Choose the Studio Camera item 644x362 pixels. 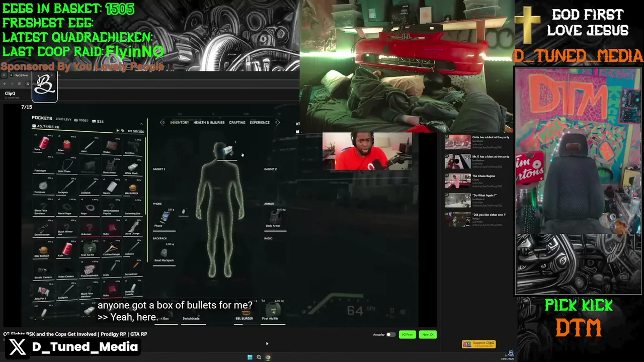[x=43, y=270]
